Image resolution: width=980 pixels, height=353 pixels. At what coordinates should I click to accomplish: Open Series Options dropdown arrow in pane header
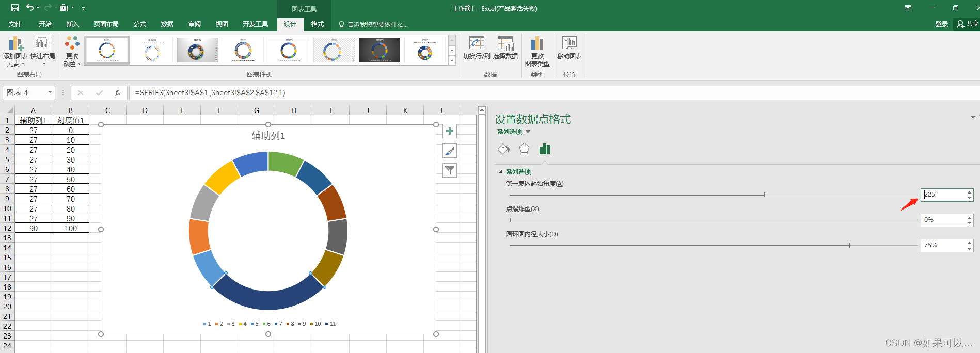[x=528, y=132]
